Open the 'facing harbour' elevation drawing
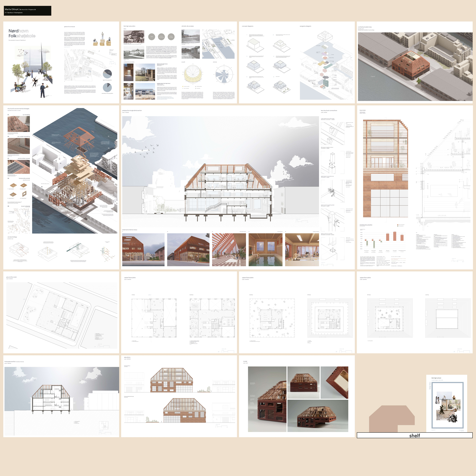 point(180,380)
